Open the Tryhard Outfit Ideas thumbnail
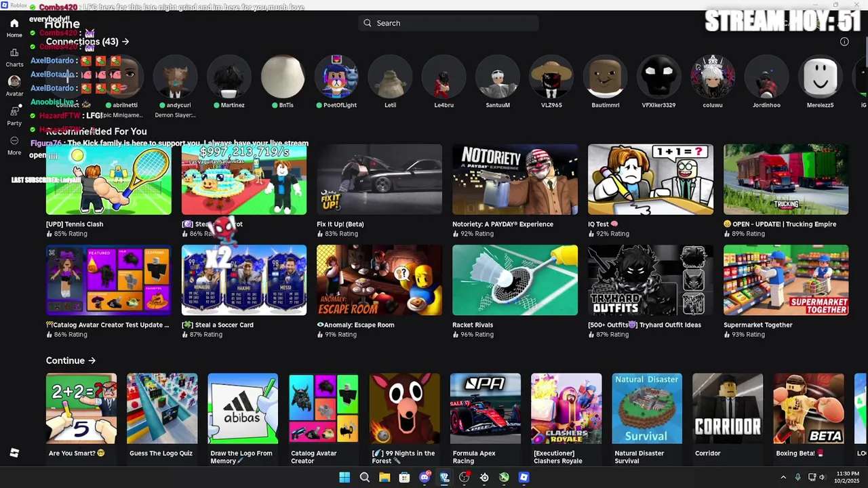 [650, 280]
